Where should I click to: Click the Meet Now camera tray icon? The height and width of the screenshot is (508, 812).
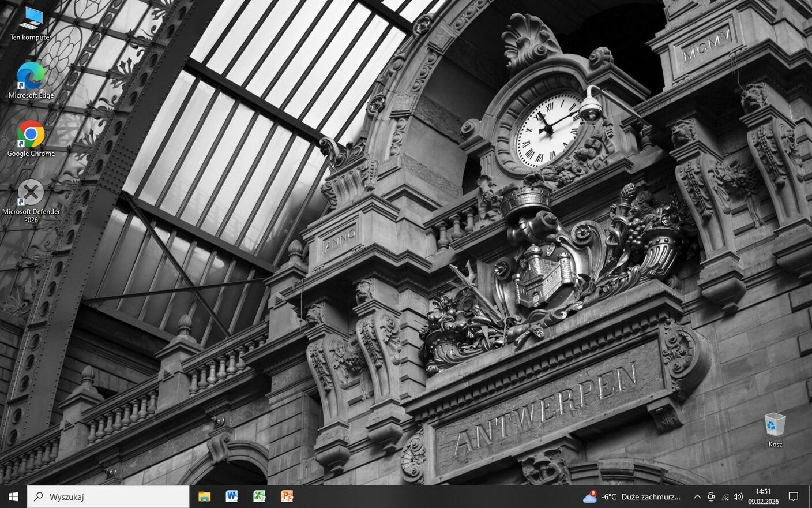[711, 496]
